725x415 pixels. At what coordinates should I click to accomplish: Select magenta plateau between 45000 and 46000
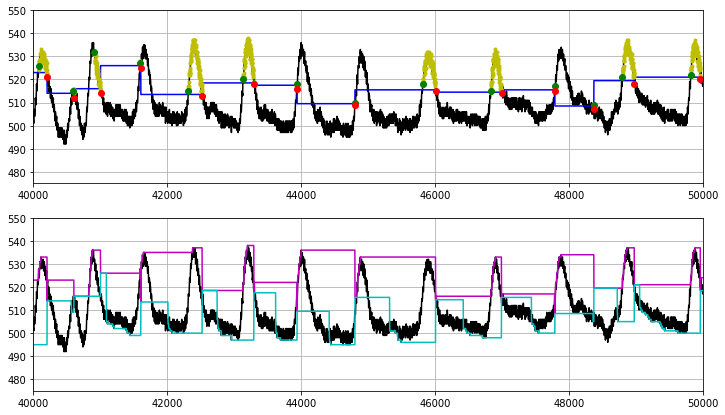click(395, 257)
